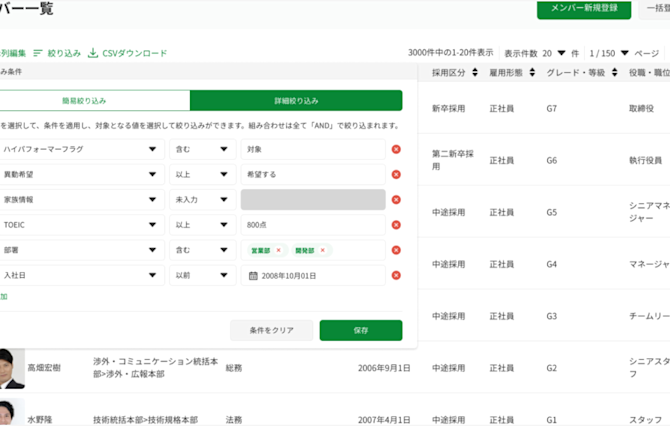670x426 pixels.
Task: Open 入社日 field dropdown
Action: 81,275
